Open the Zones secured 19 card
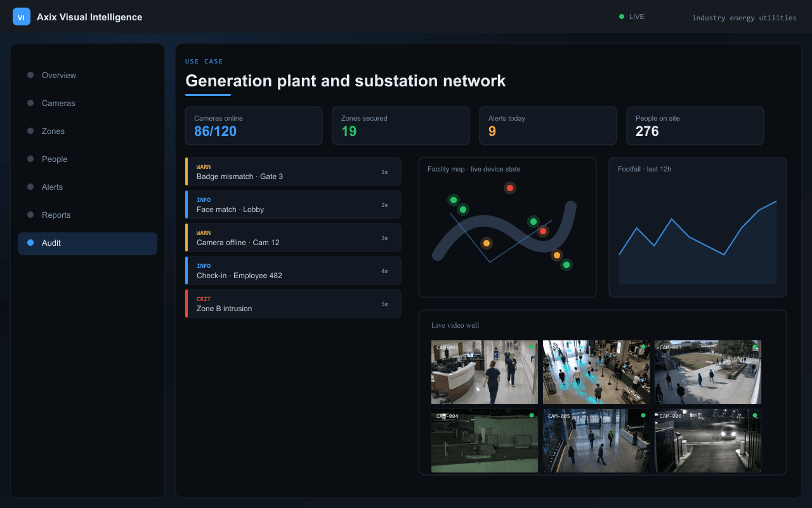Screen dimensions: 812x508 [401, 126]
